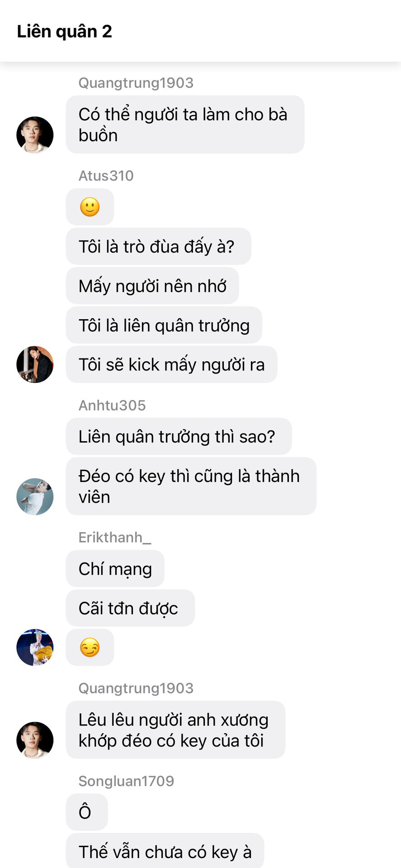Open the Liên quân 2 chat title
401x868 pixels.
pos(64,31)
